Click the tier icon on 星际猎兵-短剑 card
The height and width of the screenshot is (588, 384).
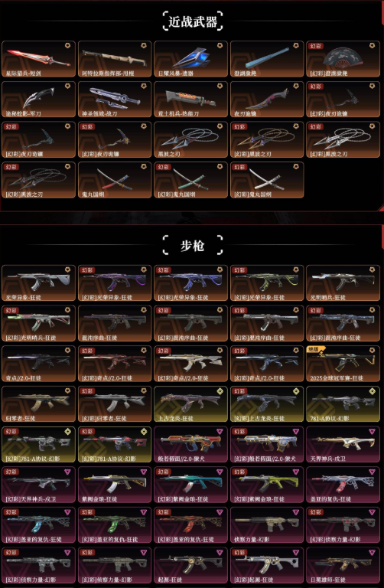[x=68, y=45]
